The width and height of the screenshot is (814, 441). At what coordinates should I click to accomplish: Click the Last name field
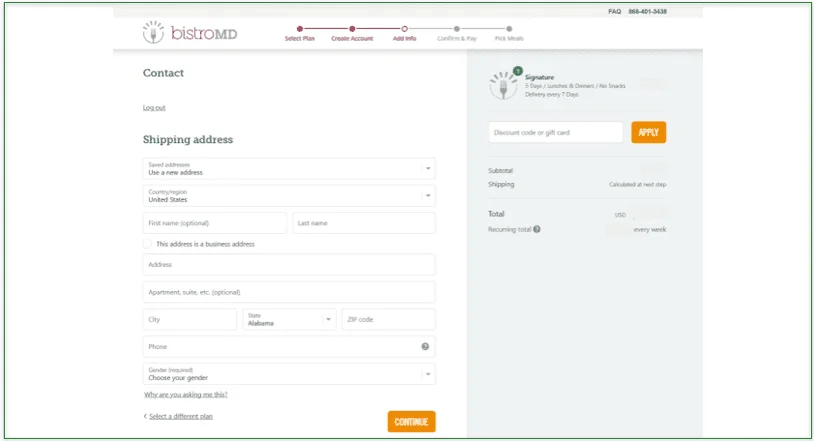point(364,223)
